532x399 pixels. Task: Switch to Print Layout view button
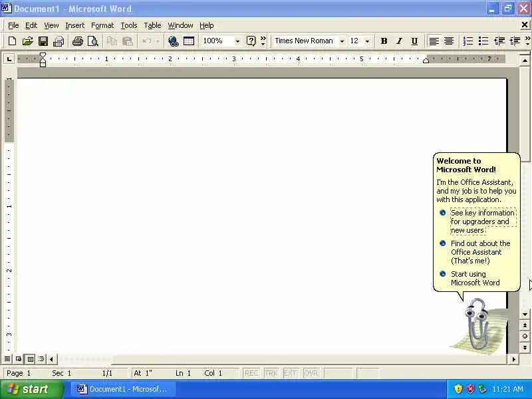tap(30, 358)
